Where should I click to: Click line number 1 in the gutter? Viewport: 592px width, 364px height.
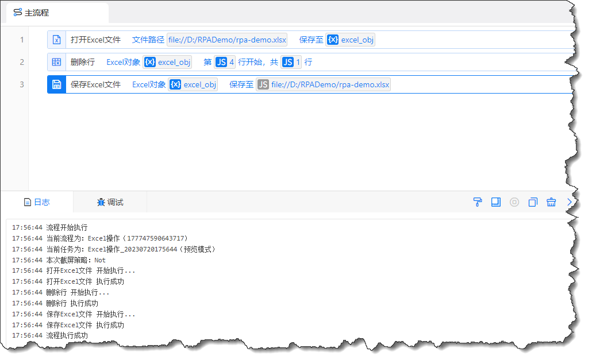point(22,40)
